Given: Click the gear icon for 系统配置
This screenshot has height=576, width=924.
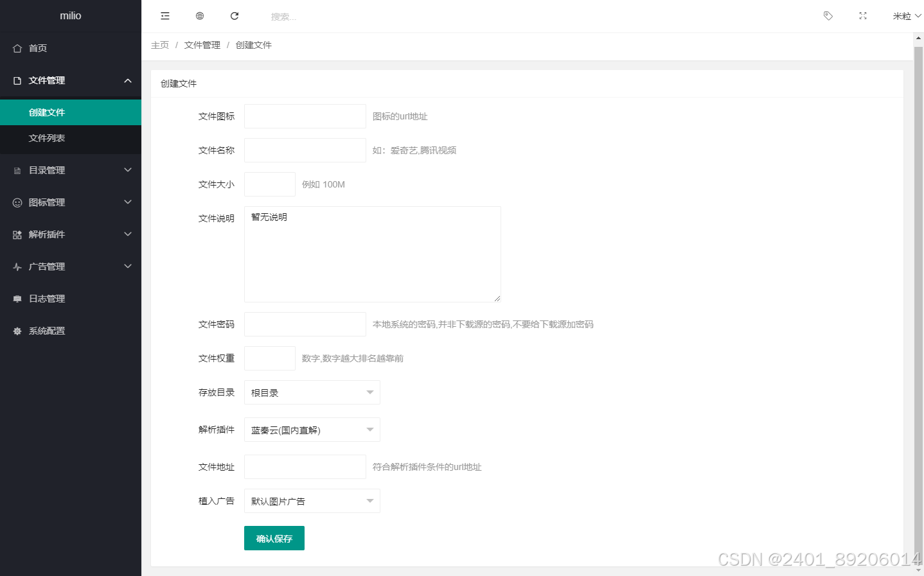Looking at the screenshot, I should 17,331.
